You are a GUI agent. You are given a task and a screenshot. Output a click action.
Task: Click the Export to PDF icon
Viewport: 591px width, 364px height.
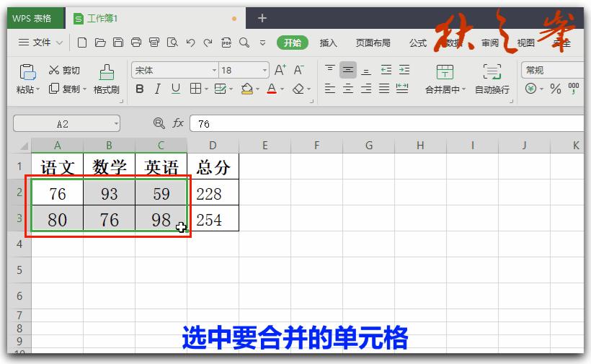[226, 43]
